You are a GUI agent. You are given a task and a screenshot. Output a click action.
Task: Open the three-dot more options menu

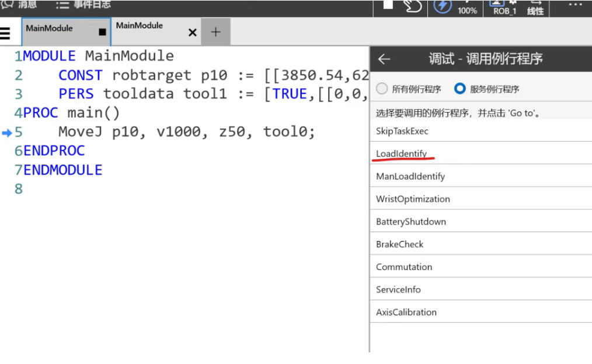point(574,5)
